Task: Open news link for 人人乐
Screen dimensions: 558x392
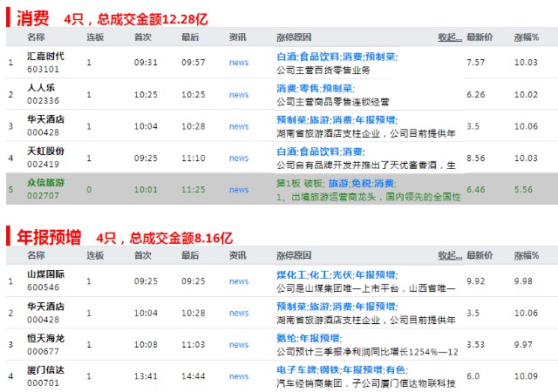Action: [239, 95]
